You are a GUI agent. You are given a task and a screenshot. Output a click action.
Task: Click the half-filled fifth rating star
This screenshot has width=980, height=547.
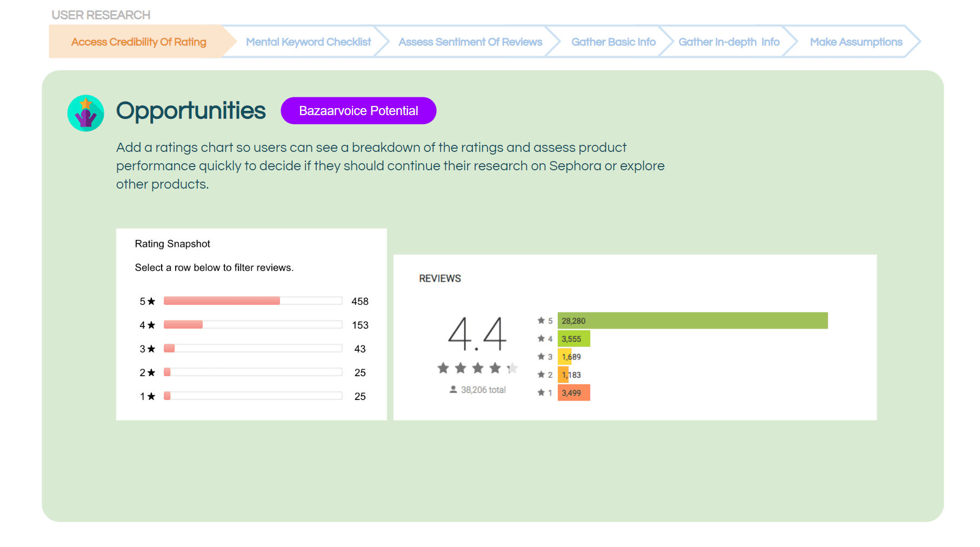pyautogui.click(x=512, y=368)
